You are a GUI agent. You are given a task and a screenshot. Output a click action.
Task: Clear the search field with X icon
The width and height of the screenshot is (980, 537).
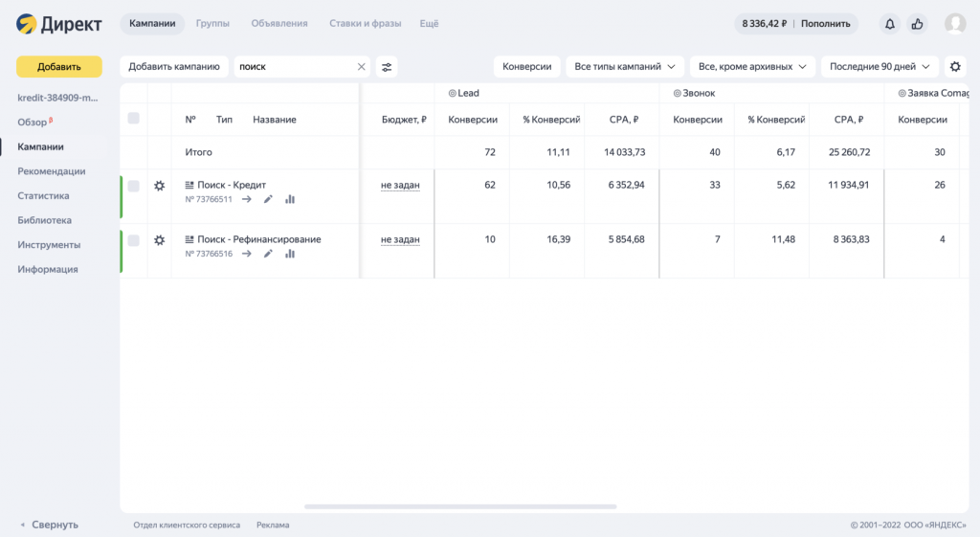pos(362,67)
